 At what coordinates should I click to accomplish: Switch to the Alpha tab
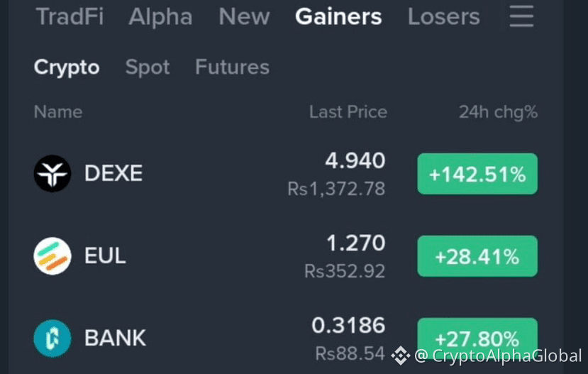160,17
